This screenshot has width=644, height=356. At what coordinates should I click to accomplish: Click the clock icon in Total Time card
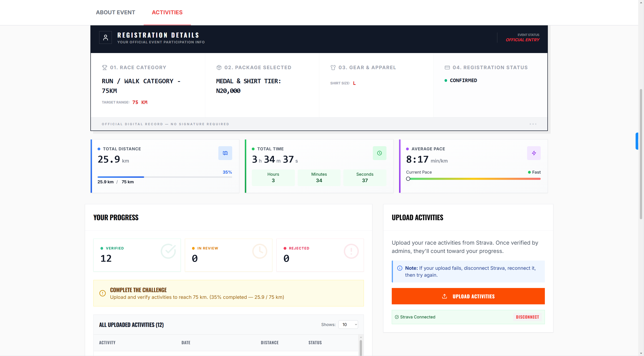[x=379, y=153]
